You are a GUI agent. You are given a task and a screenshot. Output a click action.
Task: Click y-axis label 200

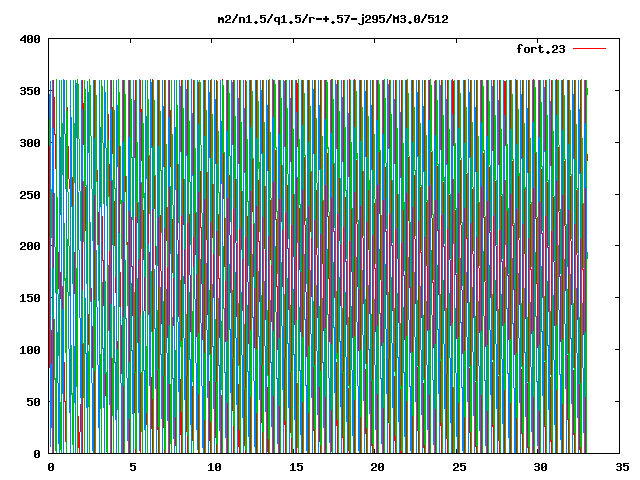(x=30, y=246)
